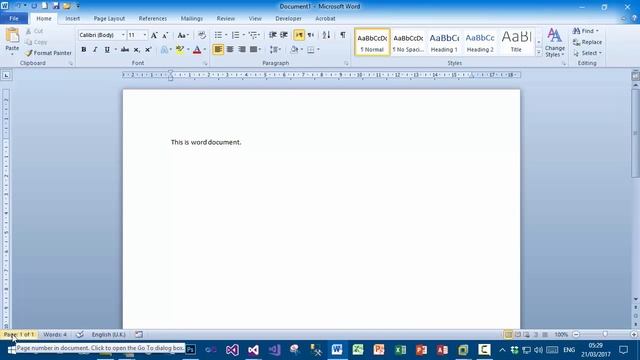The image size is (640, 360).
Task: Toggle Strikethrough formatting
Action: 125,50
